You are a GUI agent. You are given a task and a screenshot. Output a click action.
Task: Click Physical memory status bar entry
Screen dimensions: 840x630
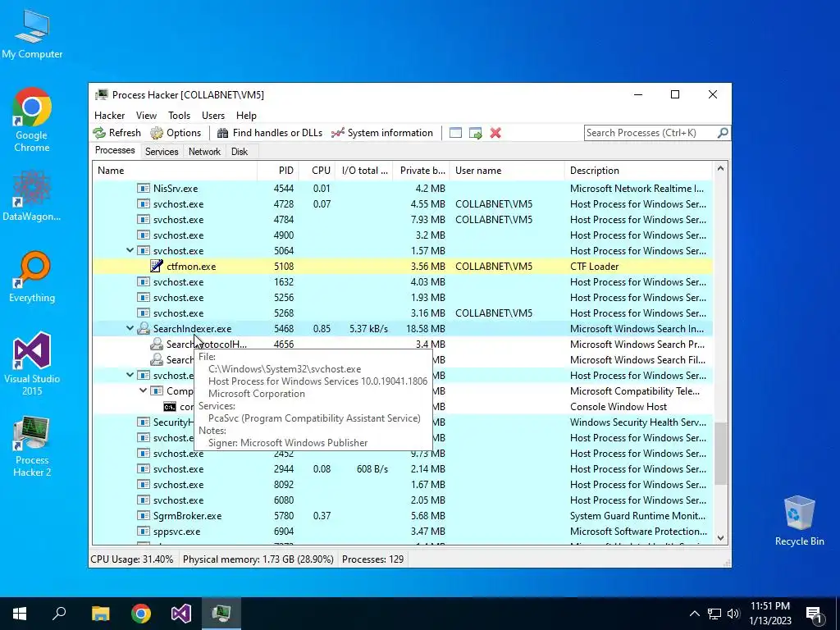click(258, 559)
